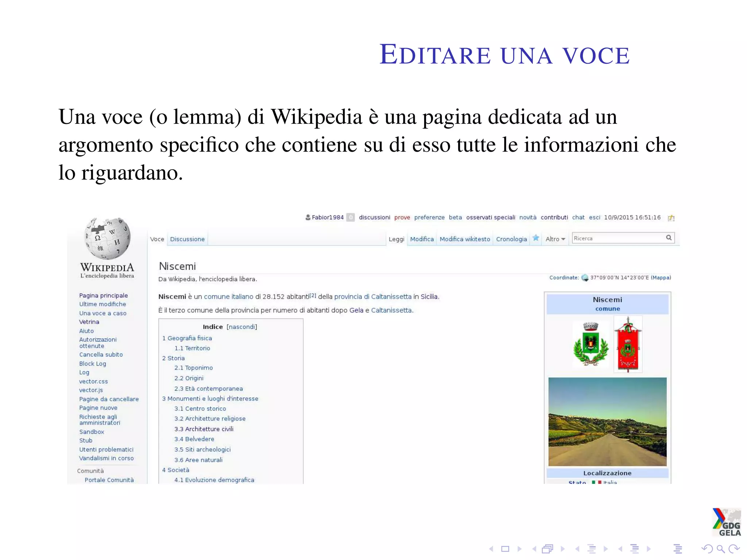Click the user icon beside Fabior1984
The width and height of the screenshot is (747, 560).
308,217
